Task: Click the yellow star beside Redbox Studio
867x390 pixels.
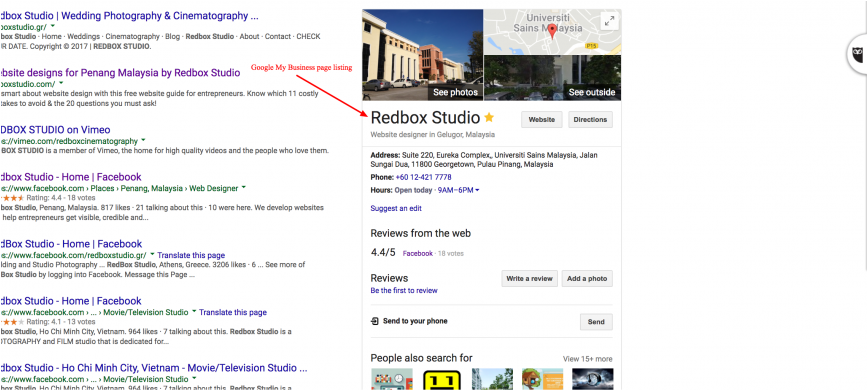Action: 489,117
